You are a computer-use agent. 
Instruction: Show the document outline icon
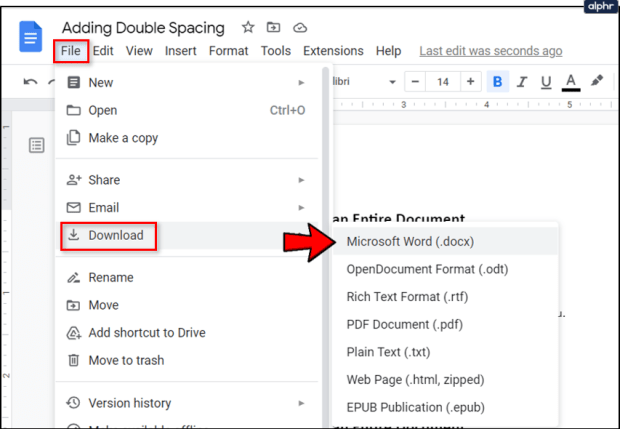(x=37, y=146)
